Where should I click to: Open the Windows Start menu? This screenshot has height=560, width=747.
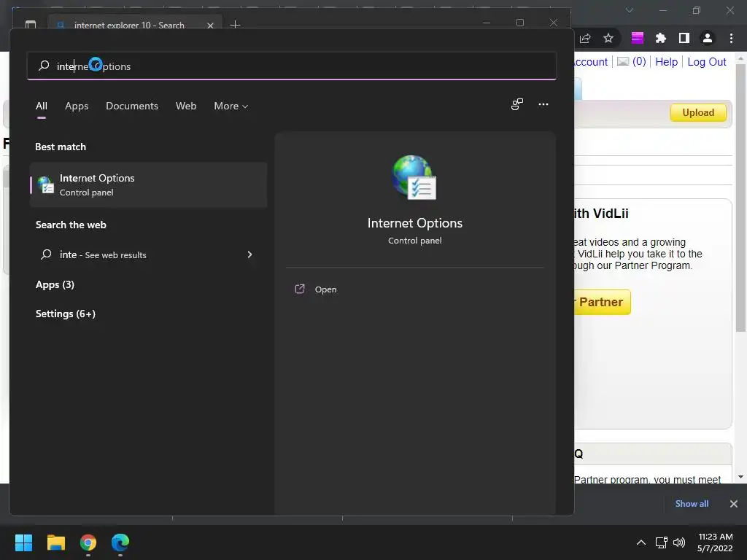pos(24,542)
